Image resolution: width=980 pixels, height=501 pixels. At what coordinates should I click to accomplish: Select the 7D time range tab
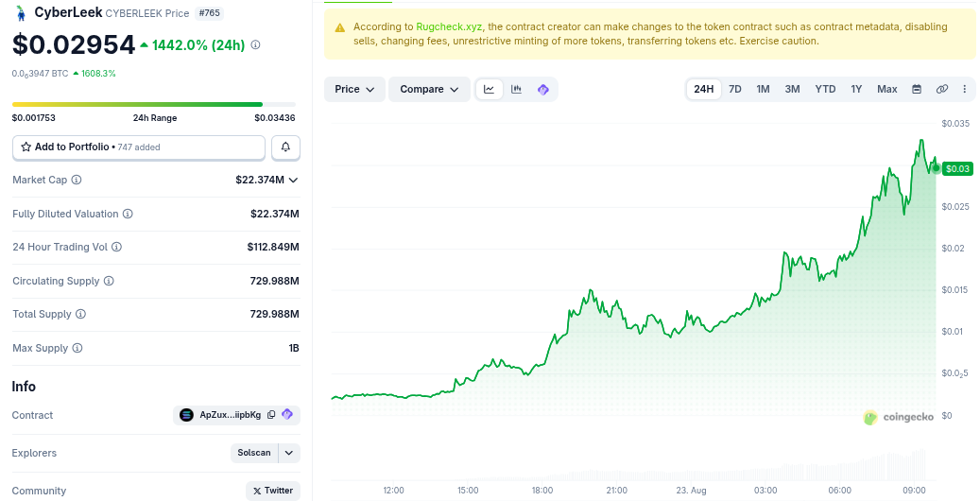coord(735,90)
